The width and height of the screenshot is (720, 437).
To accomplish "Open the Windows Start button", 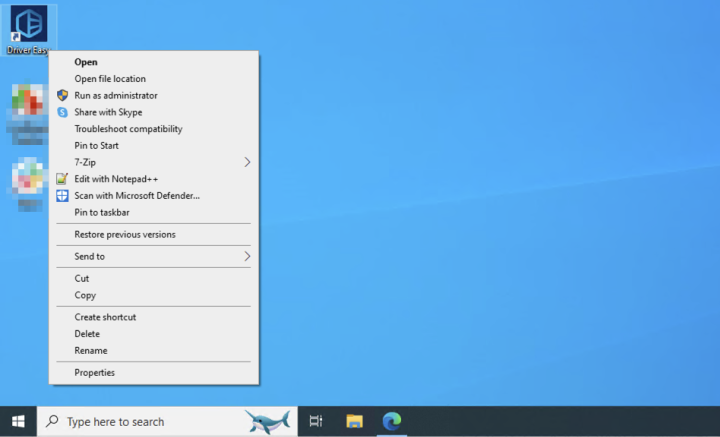I will point(18,421).
